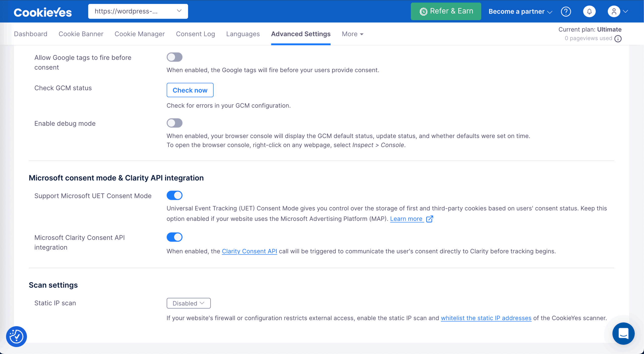Viewport: 644px width, 354px height.
Task: Open the Consent Log tab
Action: pyautogui.click(x=195, y=34)
